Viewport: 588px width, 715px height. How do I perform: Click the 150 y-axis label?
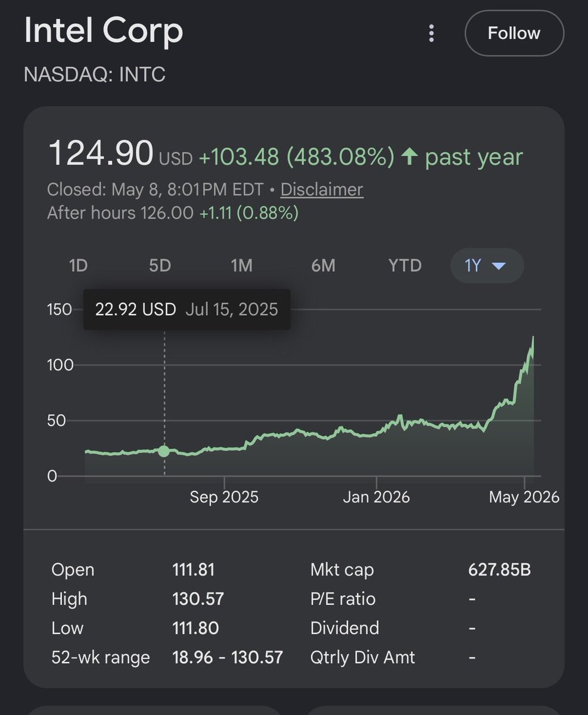point(60,309)
